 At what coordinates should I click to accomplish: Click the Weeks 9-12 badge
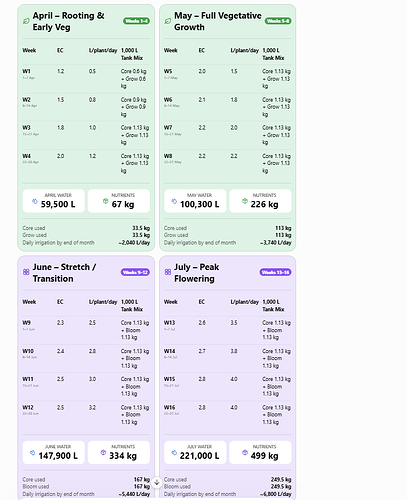135,272
